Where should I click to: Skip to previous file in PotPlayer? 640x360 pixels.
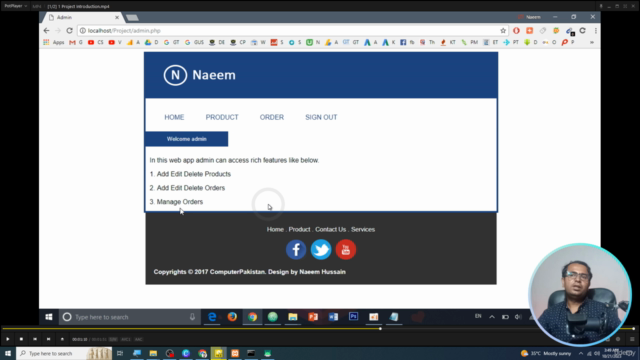[35, 339]
